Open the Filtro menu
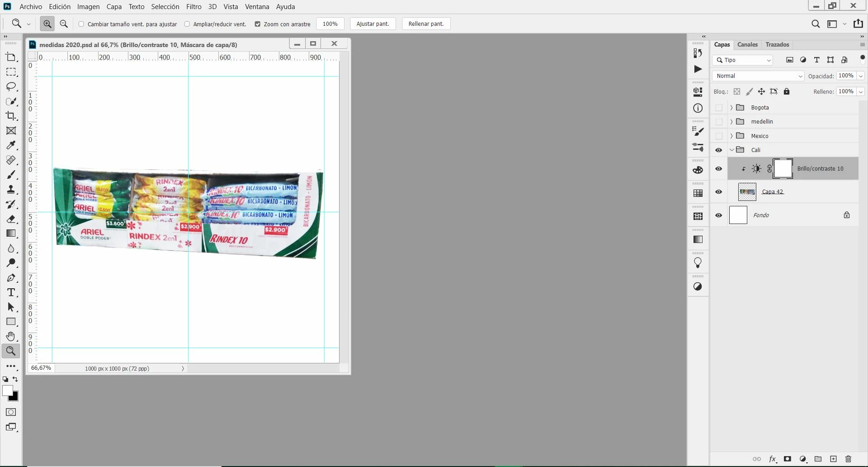The image size is (868, 467). tap(194, 7)
